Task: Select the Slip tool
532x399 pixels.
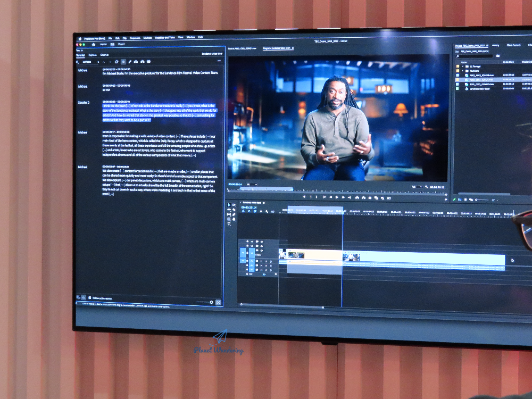Action: tap(229, 214)
